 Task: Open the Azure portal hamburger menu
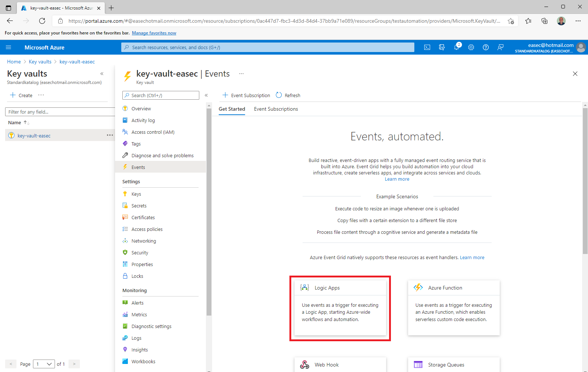click(8, 47)
